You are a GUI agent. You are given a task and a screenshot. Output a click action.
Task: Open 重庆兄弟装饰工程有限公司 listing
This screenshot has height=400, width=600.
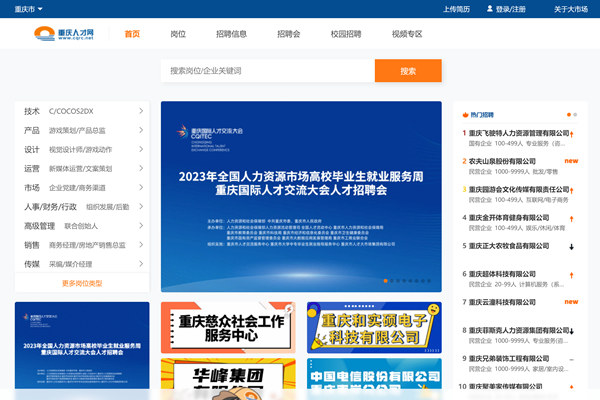click(x=509, y=359)
